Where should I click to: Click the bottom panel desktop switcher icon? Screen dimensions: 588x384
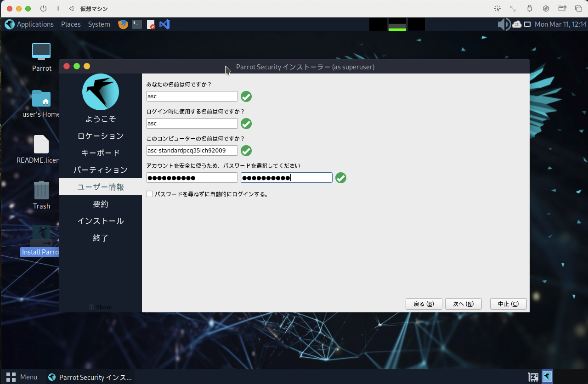pos(533,377)
